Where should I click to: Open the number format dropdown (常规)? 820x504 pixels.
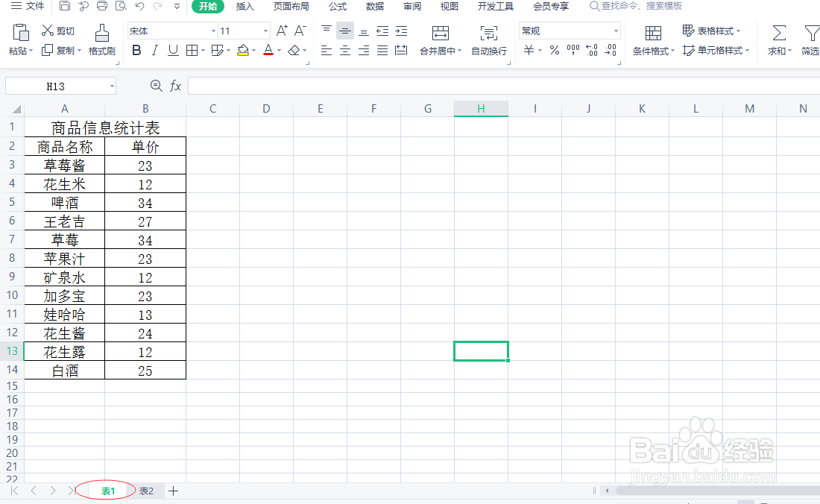point(616,31)
